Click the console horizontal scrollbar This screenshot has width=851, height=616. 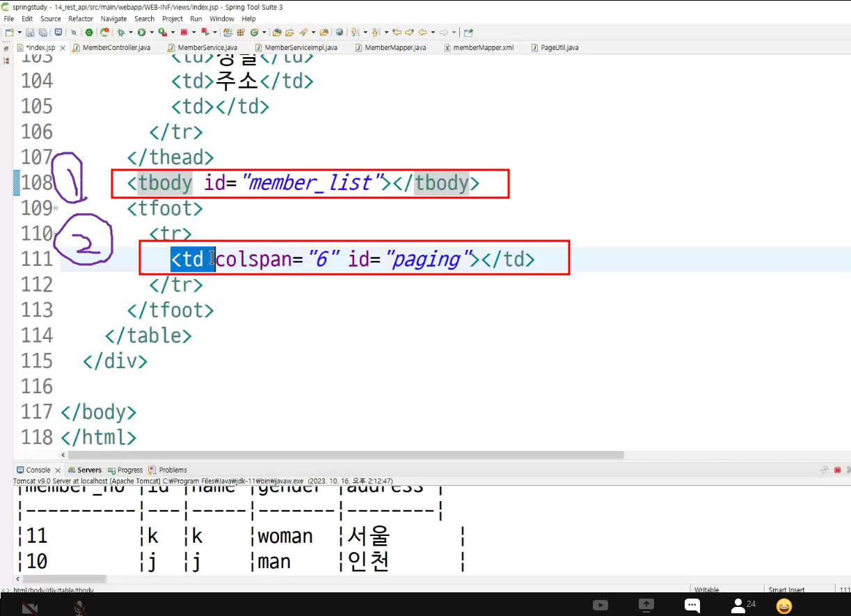[64, 579]
